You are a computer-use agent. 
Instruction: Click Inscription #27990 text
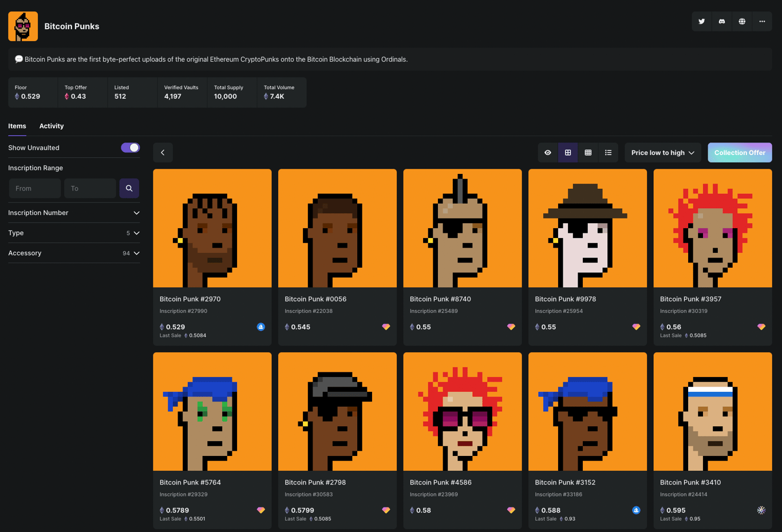click(183, 311)
